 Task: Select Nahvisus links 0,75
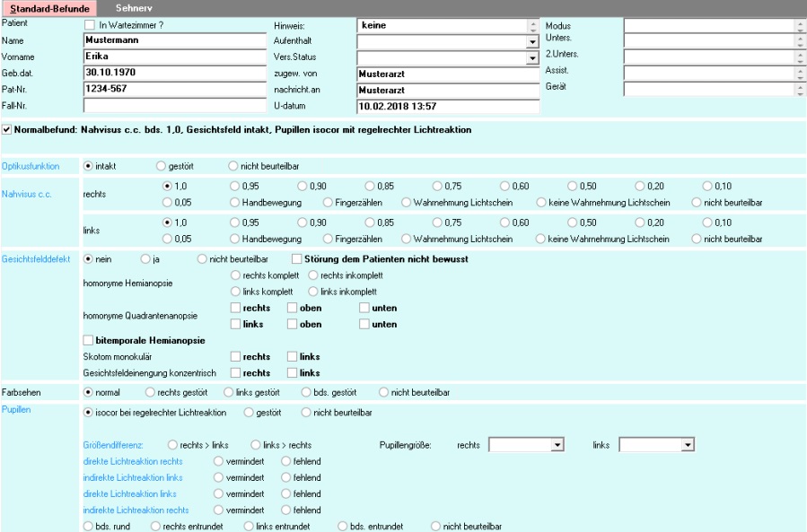[437, 222]
